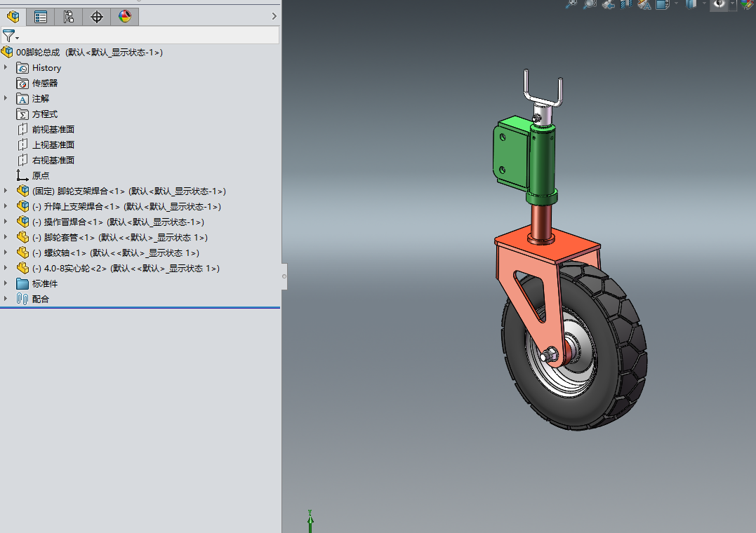Expand the 标准件 folder

[x=6, y=283]
